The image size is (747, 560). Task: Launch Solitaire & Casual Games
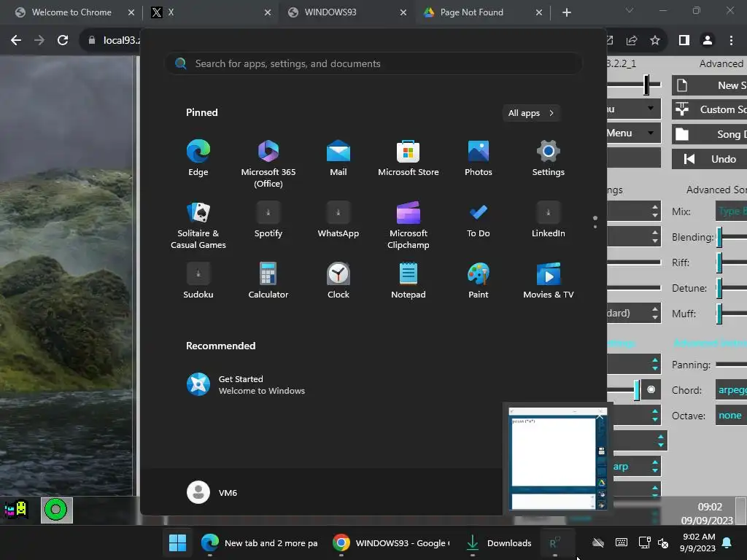pyautogui.click(x=198, y=225)
